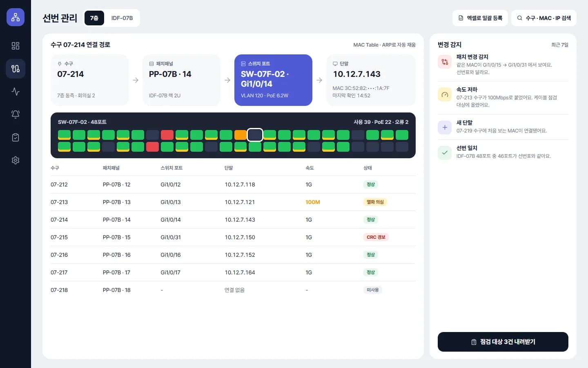
Task: Click the 연결 없음 cell in 07-218 row
Action: (234, 290)
